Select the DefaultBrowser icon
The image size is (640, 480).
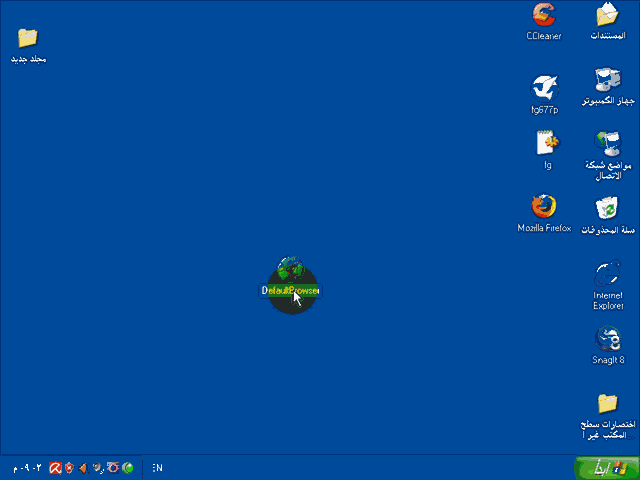pos(291,270)
